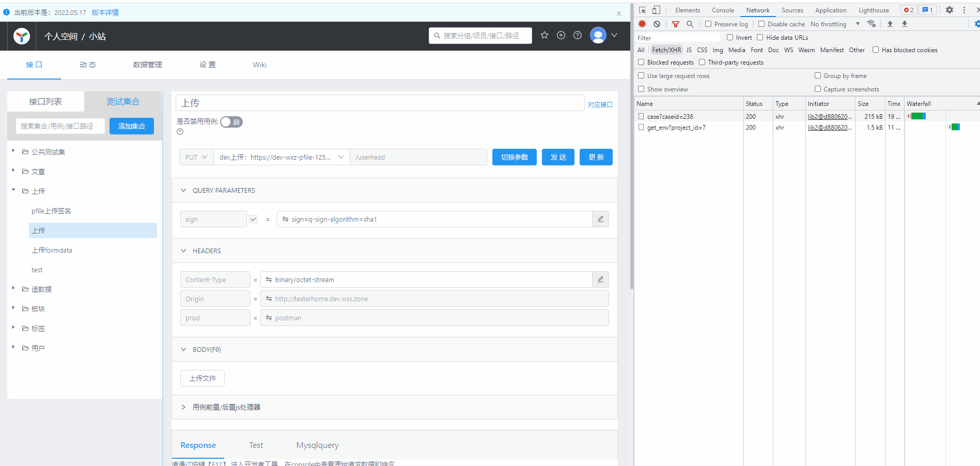Select 上传formdata tree item

(52, 250)
